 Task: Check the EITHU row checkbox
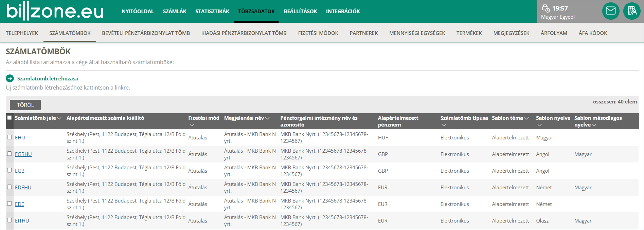(10, 220)
